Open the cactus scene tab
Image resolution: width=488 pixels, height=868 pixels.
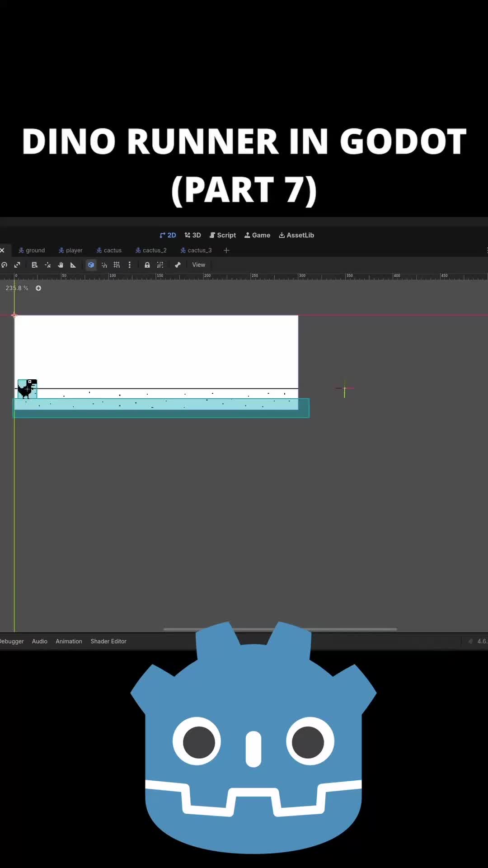pos(109,250)
